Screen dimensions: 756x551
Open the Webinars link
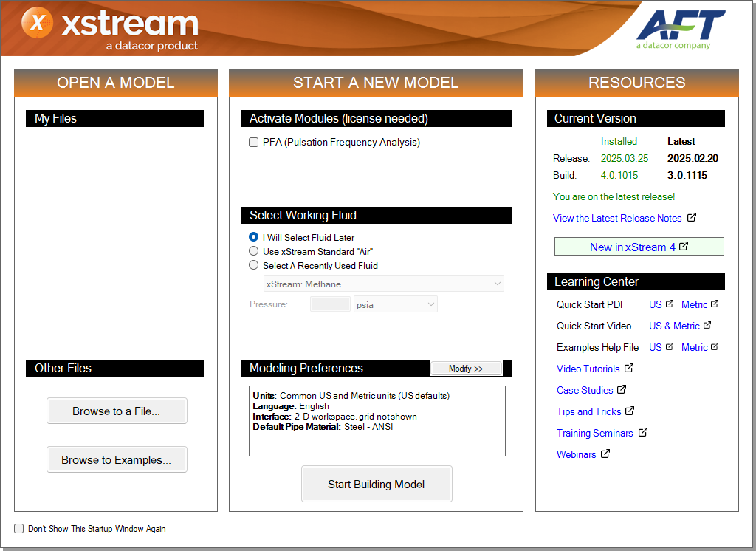(x=576, y=454)
